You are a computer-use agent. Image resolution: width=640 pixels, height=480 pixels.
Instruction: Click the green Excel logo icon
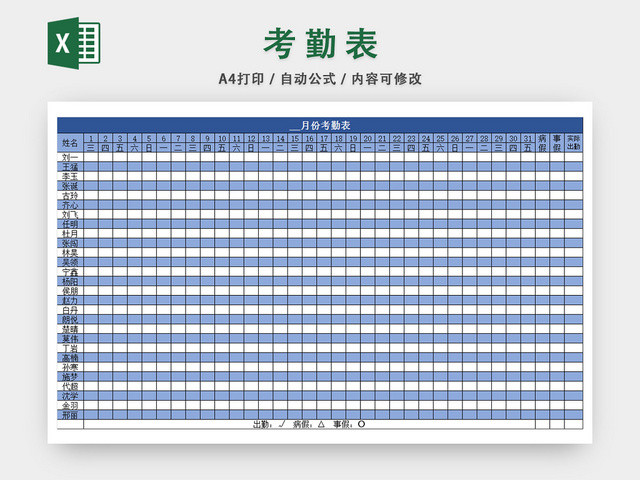[74, 43]
